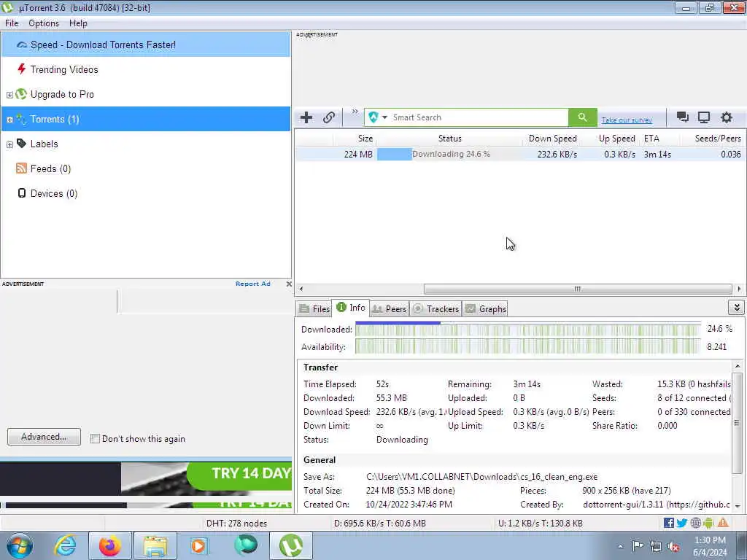Screen dimensions: 747x560
Task: Click the Size column header
Action: [354, 138]
